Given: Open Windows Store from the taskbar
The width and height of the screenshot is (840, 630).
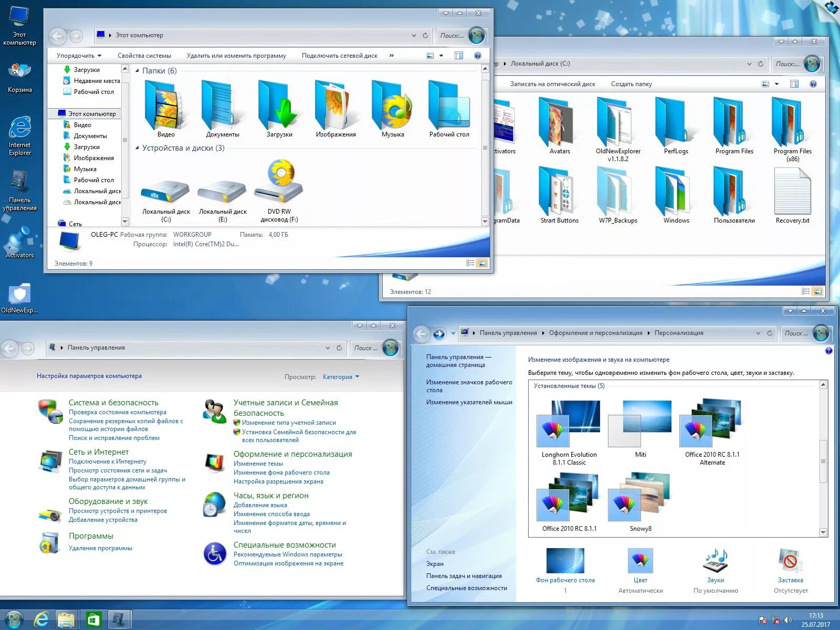Looking at the screenshot, I should [93, 620].
